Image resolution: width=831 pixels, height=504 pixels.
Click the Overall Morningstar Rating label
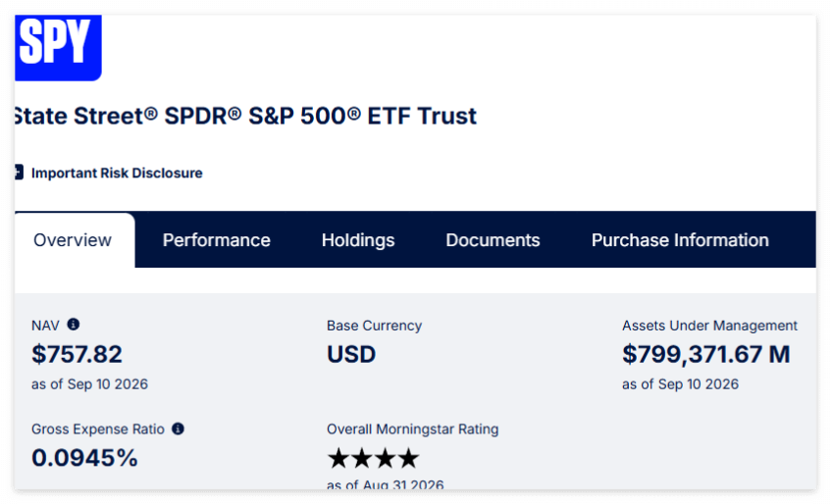click(412, 428)
